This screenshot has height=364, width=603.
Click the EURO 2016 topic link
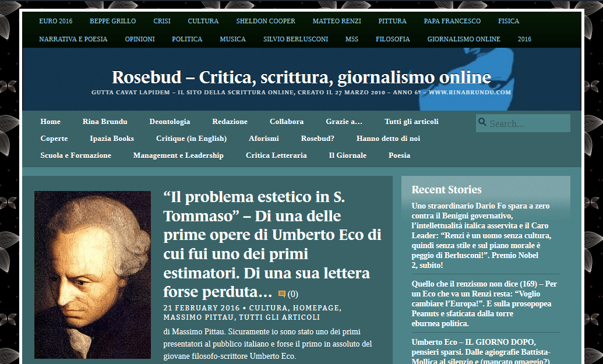pos(56,21)
